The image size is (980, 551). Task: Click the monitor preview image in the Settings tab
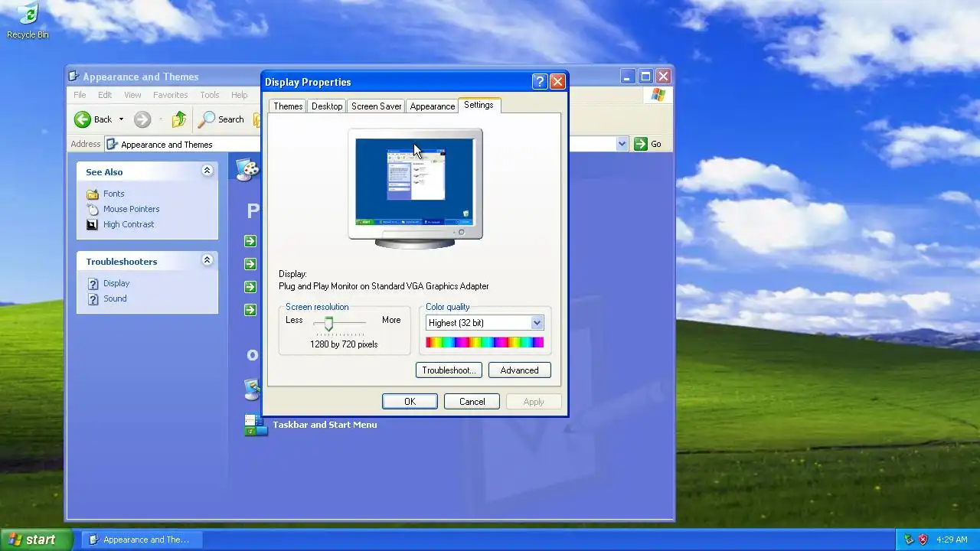[x=415, y=189]
